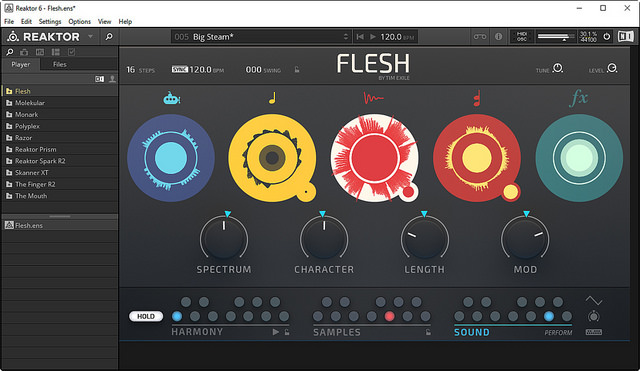Click the panel layout icon in sidebar toolbar
Viewport: 640px width, 371px height.
coord(40,52)
